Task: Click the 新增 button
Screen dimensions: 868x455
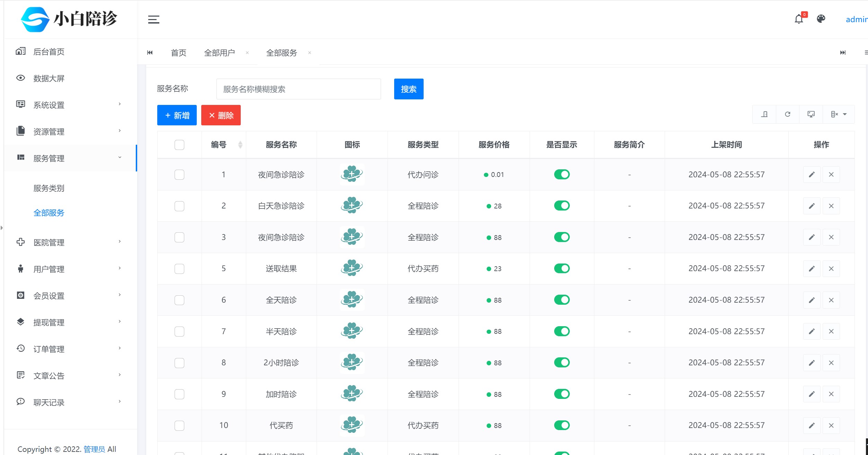Action: tap(177, 115)
